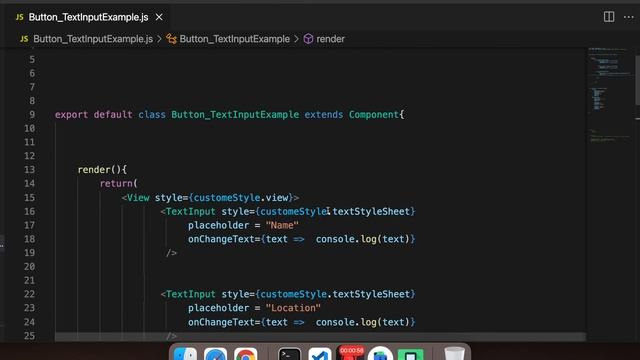Click the Button_TextInputExample.js file breadcrumb
This screenshot has width=640, height=360.
click(93, 39)
